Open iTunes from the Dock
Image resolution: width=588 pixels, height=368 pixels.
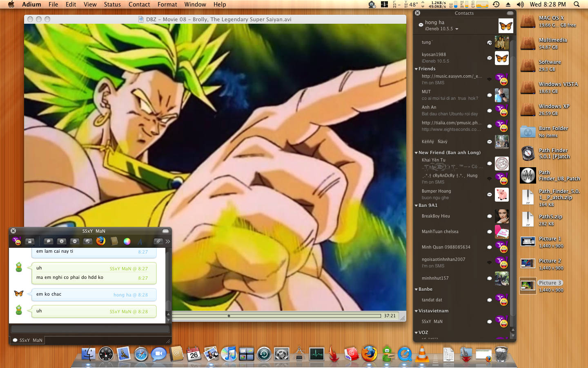[229, 353]
